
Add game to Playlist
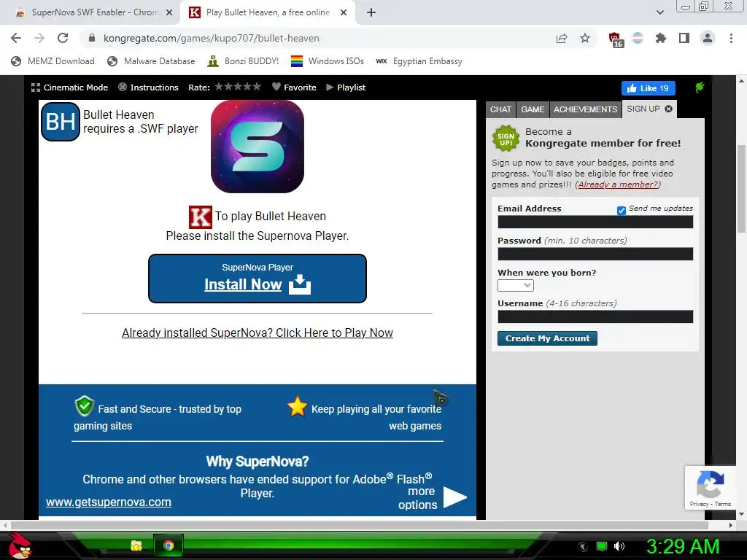tap(346, 87)
